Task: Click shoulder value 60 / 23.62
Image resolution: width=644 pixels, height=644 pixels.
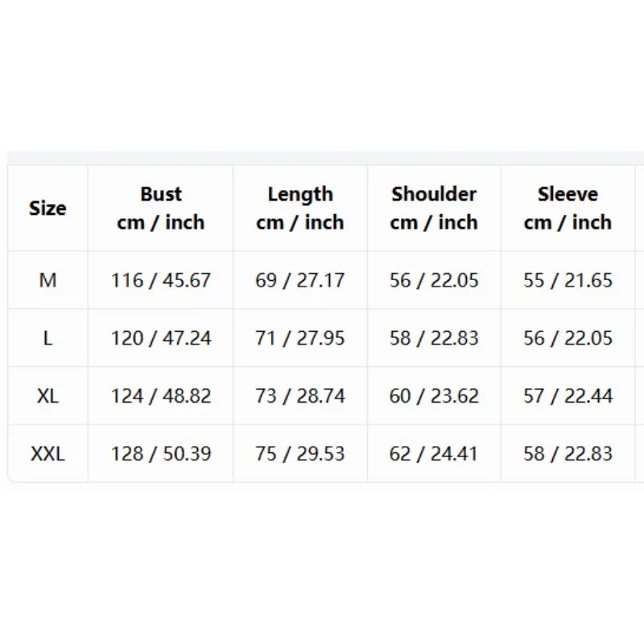Action: [x=434, y=396]
